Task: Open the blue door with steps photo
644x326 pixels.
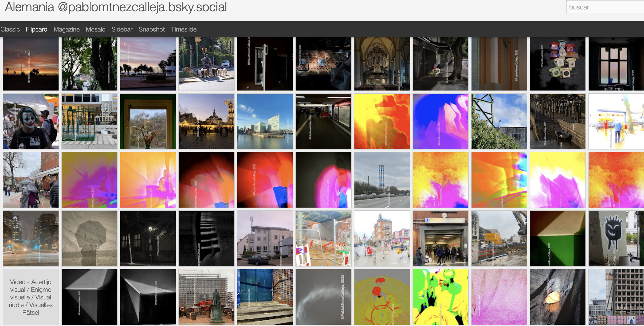Action: coord(265,297)
